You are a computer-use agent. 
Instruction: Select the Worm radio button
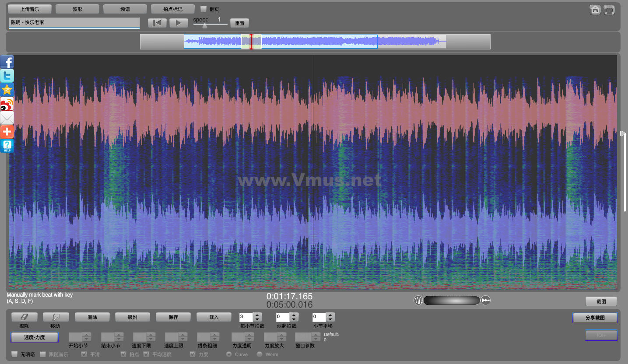pyautogui.click(x=260, y=354)
